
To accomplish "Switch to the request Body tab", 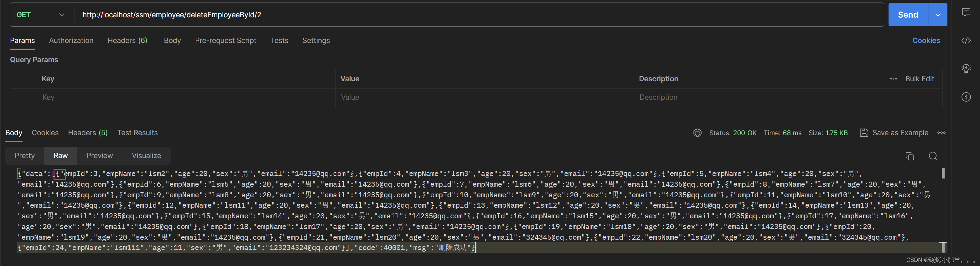I will [x=172, y=40].
